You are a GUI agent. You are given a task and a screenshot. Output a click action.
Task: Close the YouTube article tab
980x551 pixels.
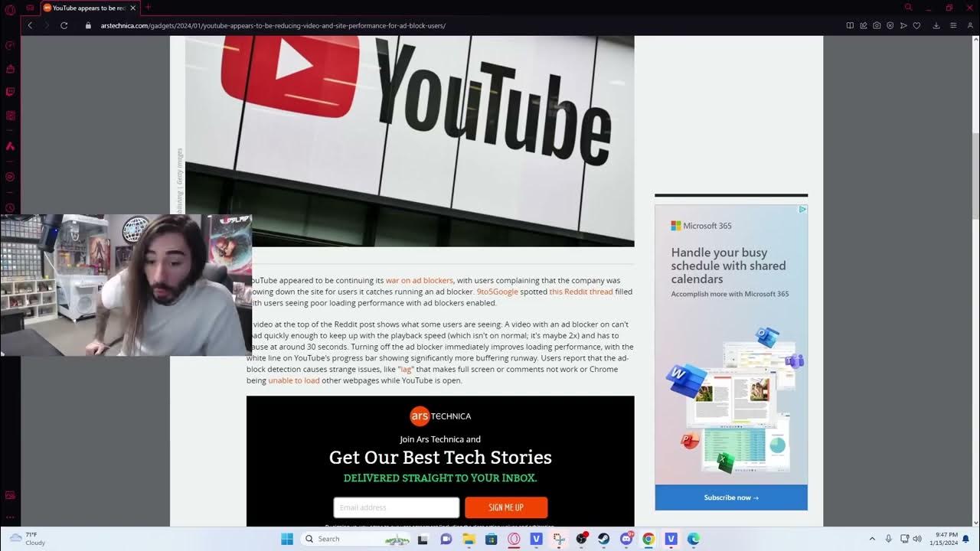133,8
